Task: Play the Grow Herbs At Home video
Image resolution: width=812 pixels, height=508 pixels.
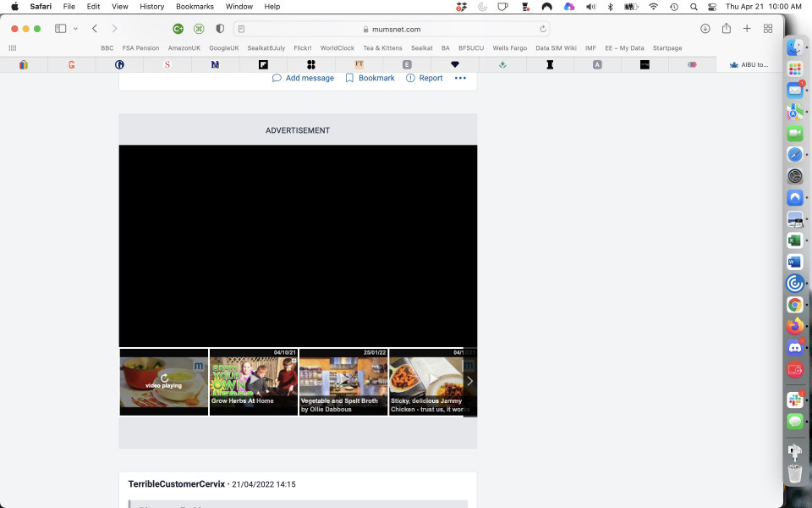Action: point(253,382)
